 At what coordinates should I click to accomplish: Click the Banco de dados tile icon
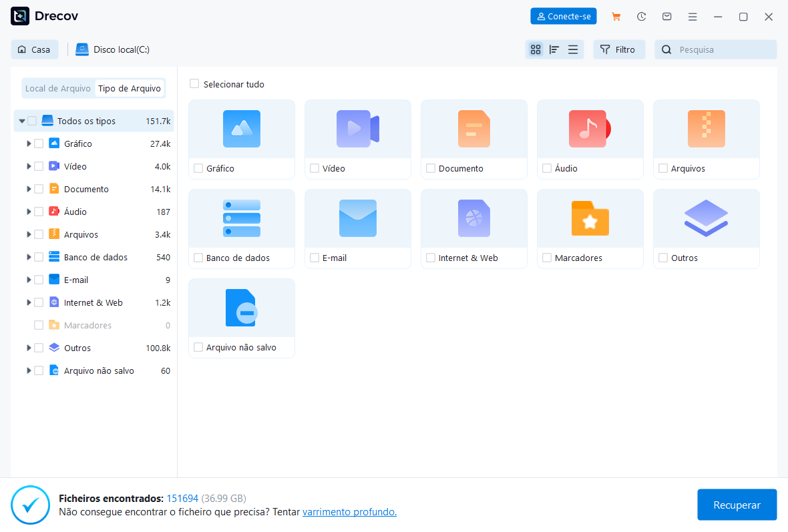[242, 218]
